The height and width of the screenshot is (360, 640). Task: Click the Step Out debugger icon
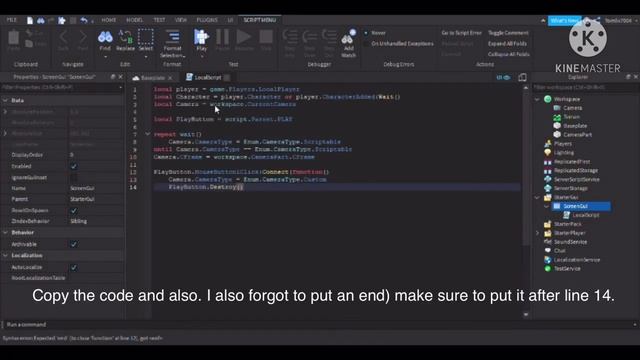(329, 37)
